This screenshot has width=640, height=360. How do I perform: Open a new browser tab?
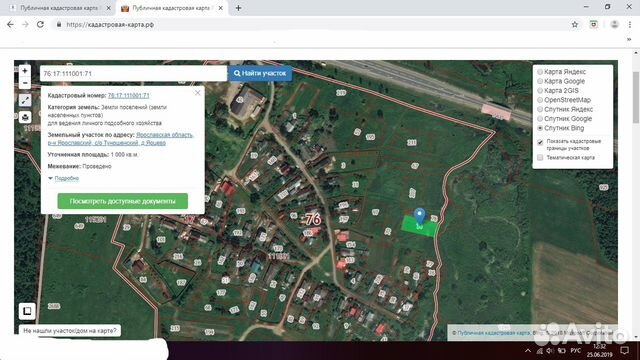pos(238,8)
